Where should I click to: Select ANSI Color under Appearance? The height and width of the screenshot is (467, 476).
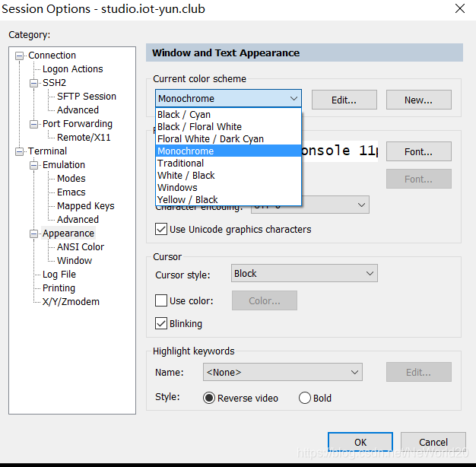pos(81,247)
